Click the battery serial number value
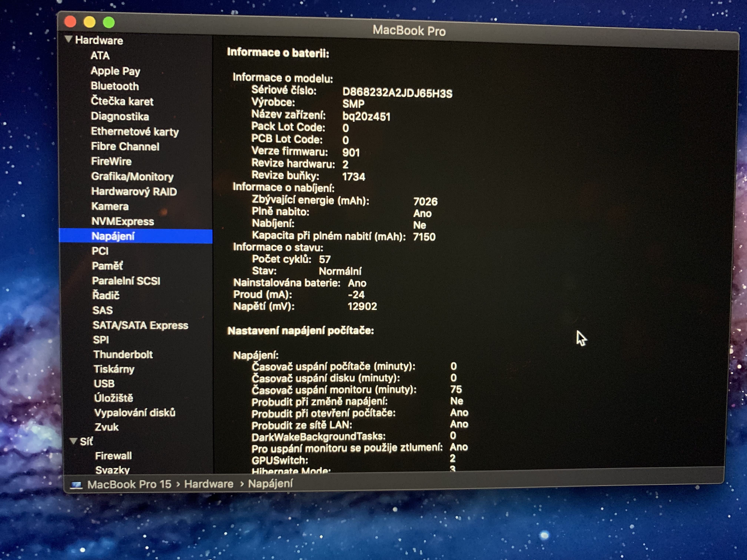Image resolution: width=747 pixels, height=560 pixels. tap(397, 93)
